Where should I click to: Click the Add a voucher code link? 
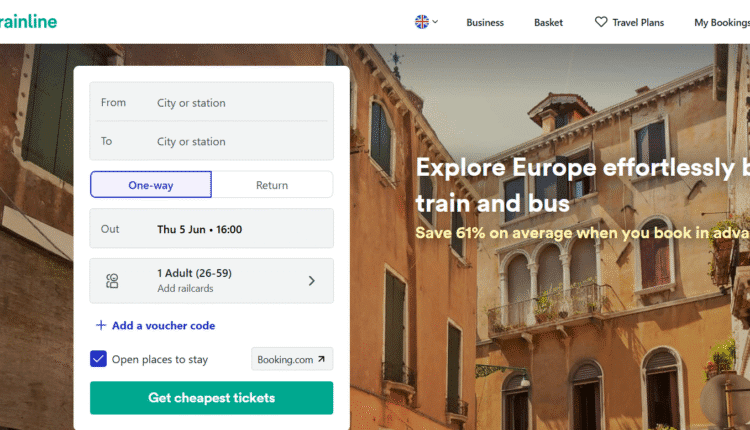pyautogui.click(x=163, y=325)
